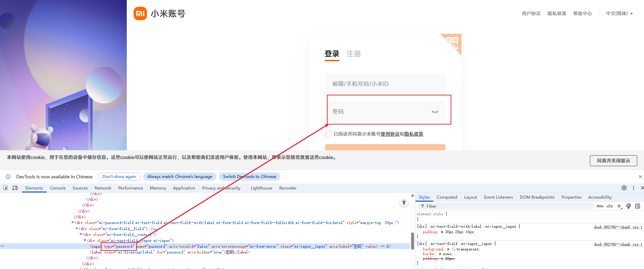Open the three-dot menu on selected DOM row
644x269 pixels.
[2, 246]
